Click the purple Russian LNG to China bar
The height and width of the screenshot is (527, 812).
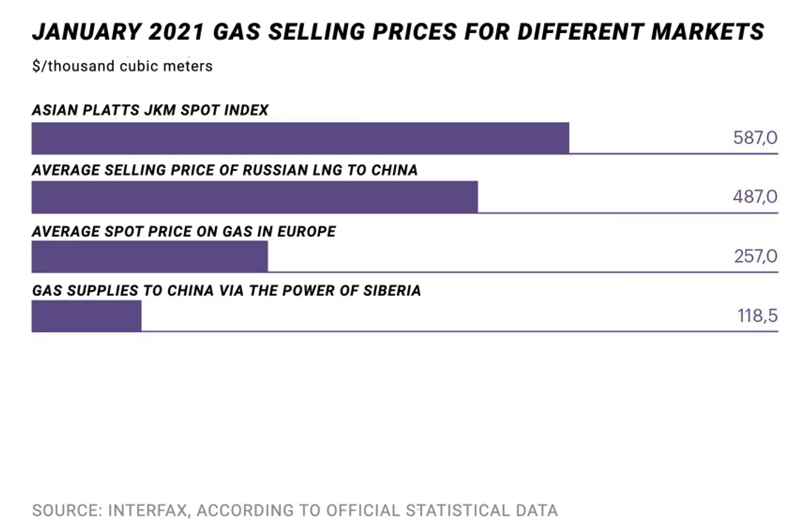(255, 197)
